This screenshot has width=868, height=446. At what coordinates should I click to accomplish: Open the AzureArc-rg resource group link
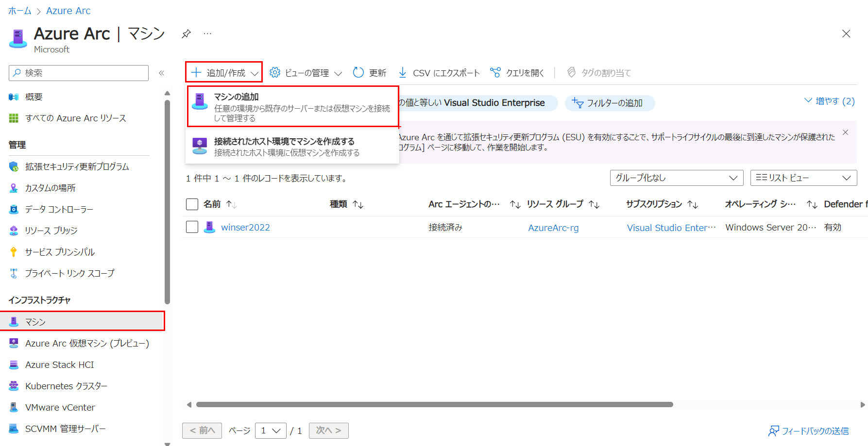point(553,228)
